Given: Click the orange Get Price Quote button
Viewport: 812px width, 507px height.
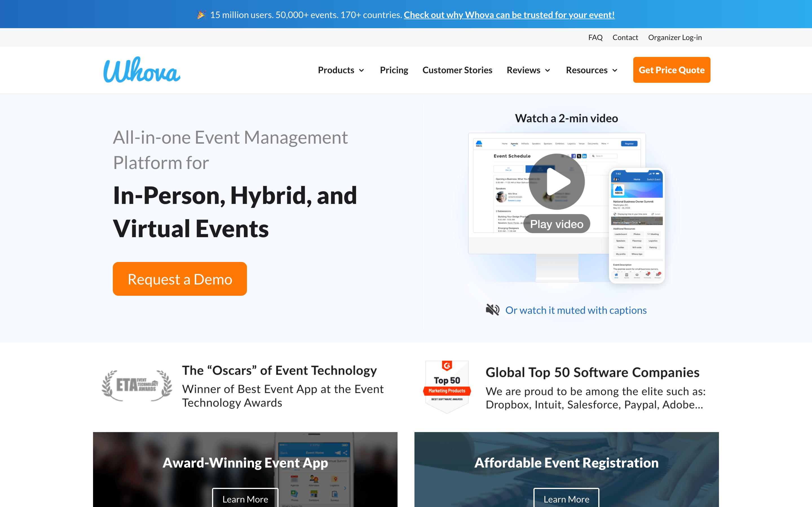Looking at the screenshot, I should 671,70.
